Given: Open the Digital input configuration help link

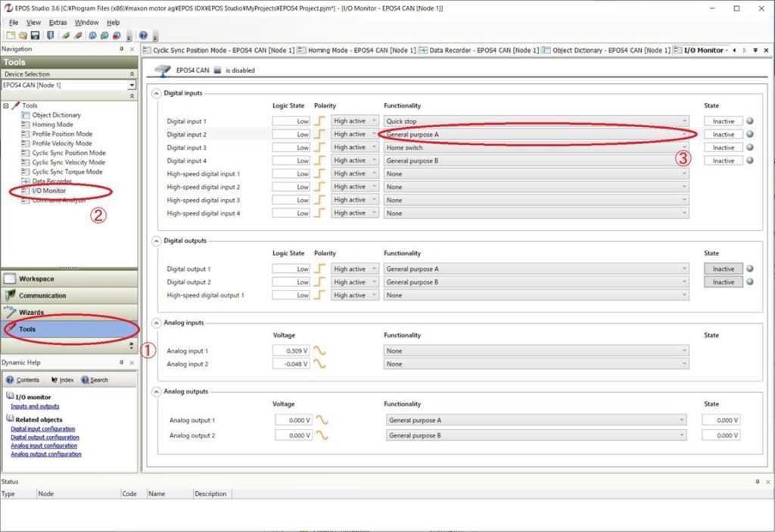Looking at the screenshot, I should click(42, 429).
